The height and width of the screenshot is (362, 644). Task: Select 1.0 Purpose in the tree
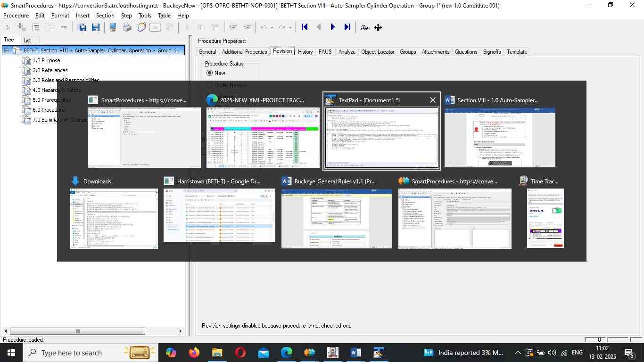tap(46, 60)
